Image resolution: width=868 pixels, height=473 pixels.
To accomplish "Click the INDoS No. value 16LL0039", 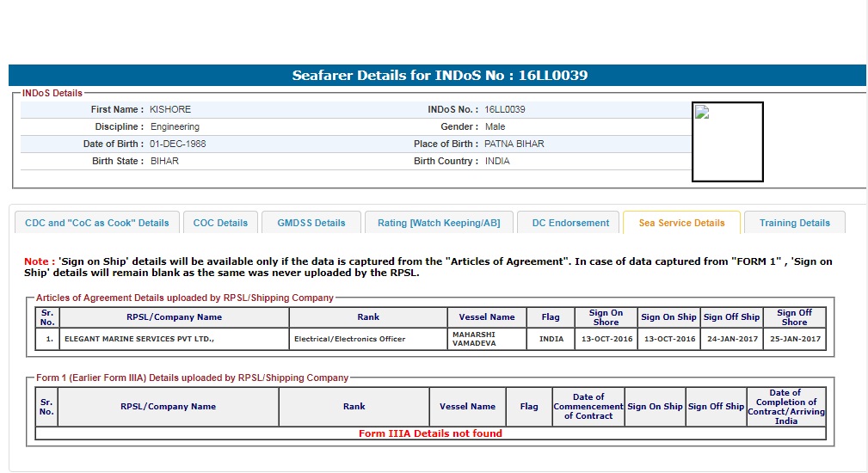I will [505, 110].
